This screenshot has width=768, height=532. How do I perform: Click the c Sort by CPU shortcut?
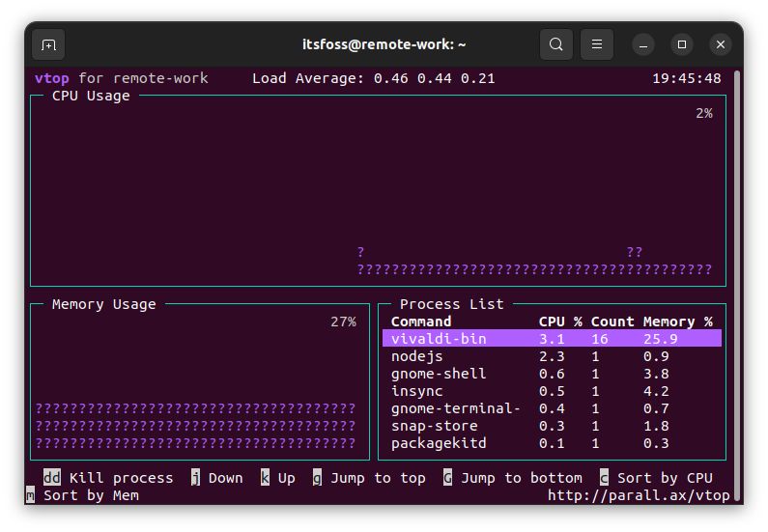pos(656,478)
